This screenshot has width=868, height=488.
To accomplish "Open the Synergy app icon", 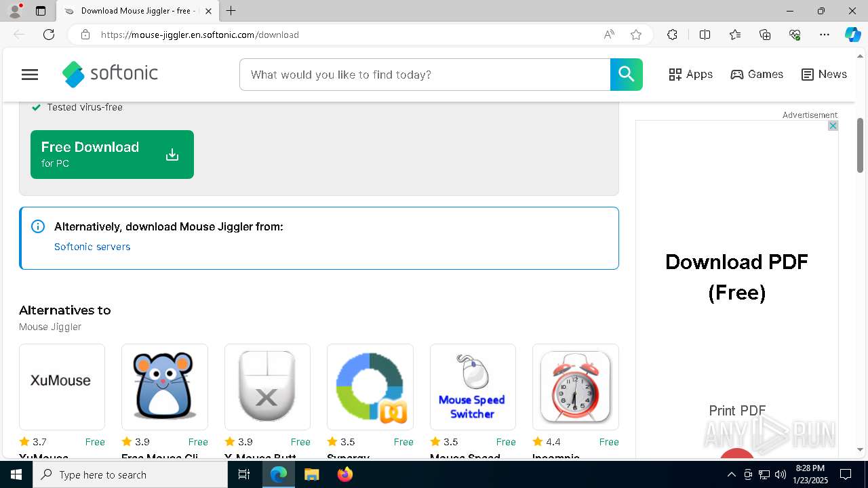I will [370, 386].
